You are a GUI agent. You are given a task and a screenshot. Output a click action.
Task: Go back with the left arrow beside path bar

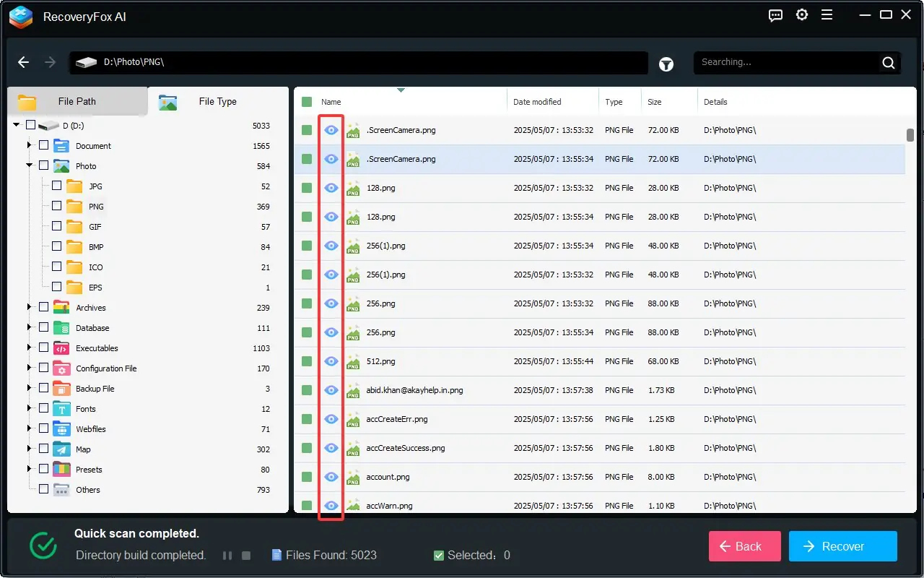tap(24, 62)
